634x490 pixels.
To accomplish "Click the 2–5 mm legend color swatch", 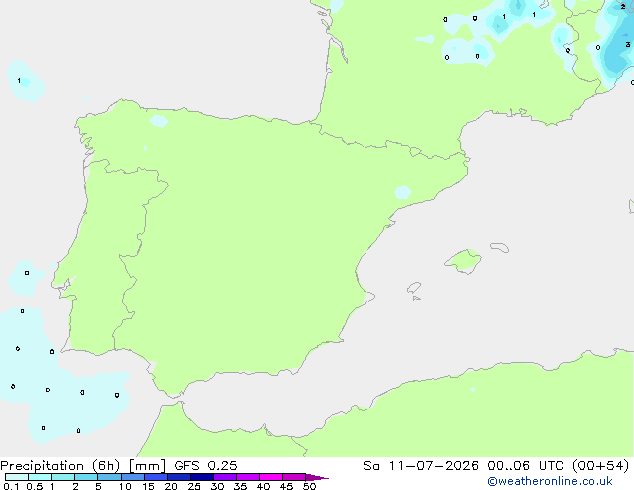I will tap(86, 477).
